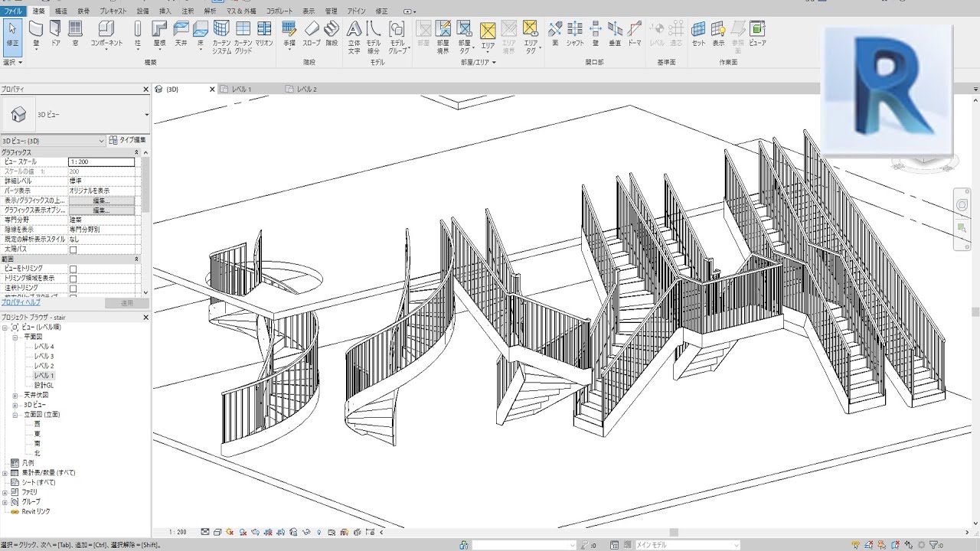Toggle the 注釈トリミング checkbox
This screenshot has width=980, height=551.
point(73,288)
